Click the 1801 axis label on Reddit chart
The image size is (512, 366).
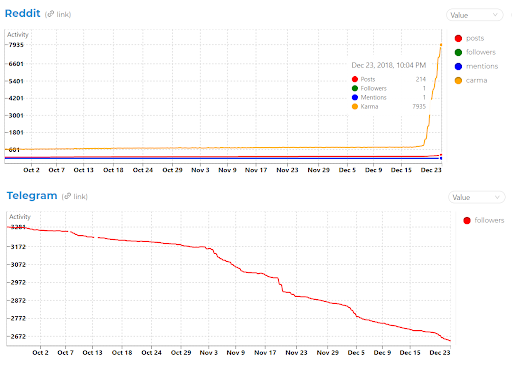point(16,132)
